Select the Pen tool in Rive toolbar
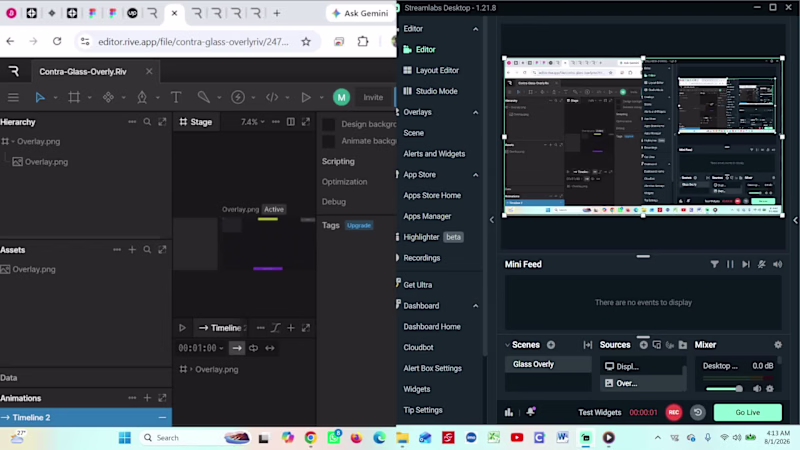The image size is (800, 450). pos(142,97)
